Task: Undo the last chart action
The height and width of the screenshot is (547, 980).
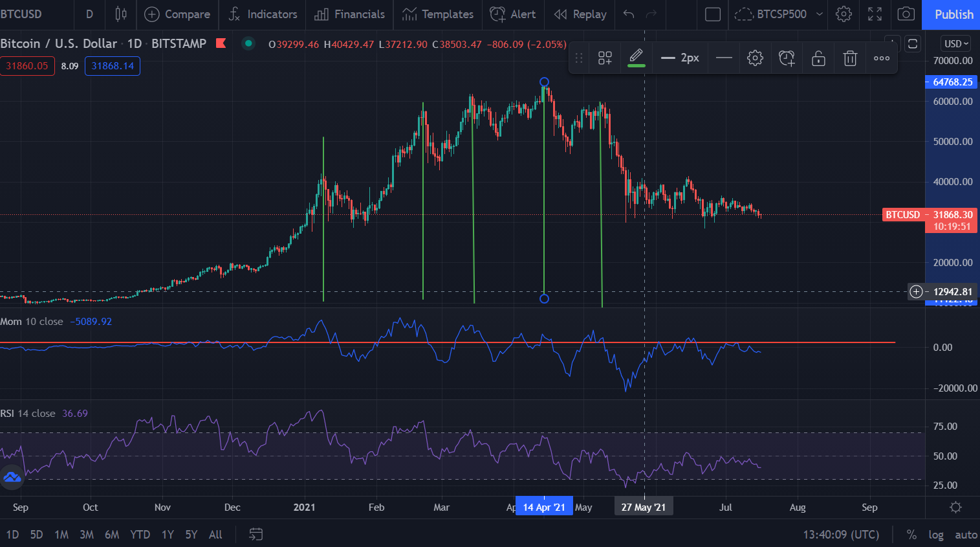Action: [x=629, y=14]
